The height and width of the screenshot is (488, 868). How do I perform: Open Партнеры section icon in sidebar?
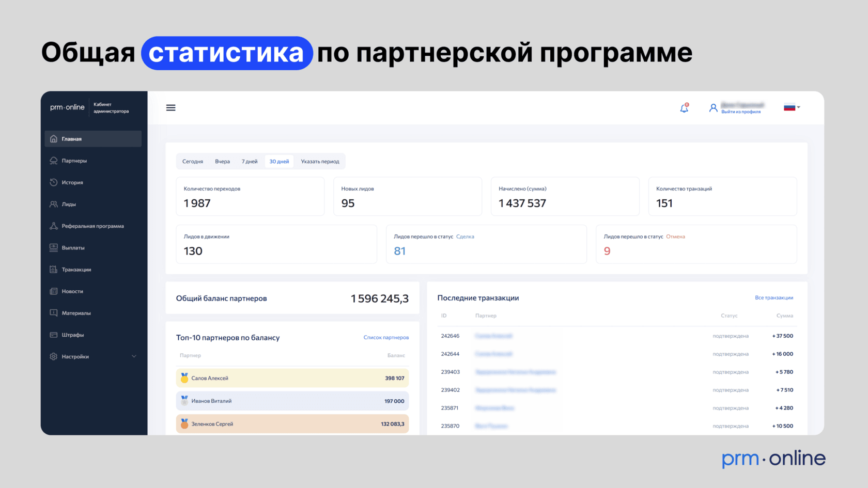click(54, 161)
